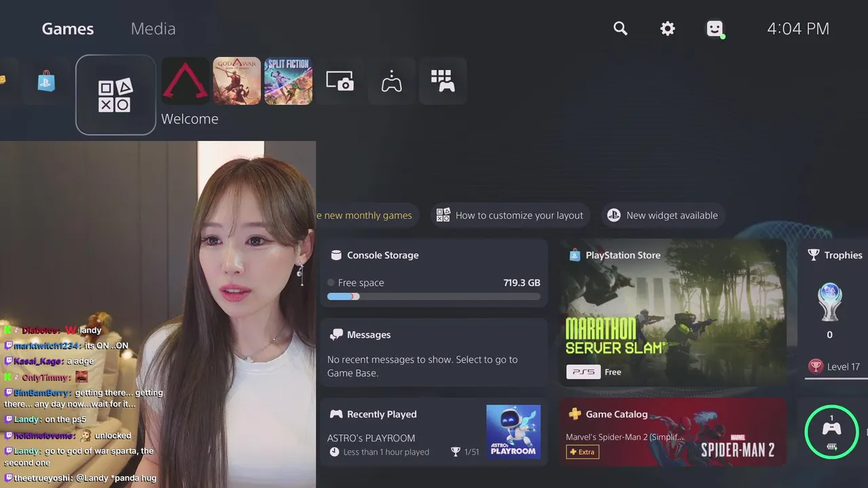Open the Settings gear icon
The height and width of the screenshot is (488, 868).
pos(668,28)
